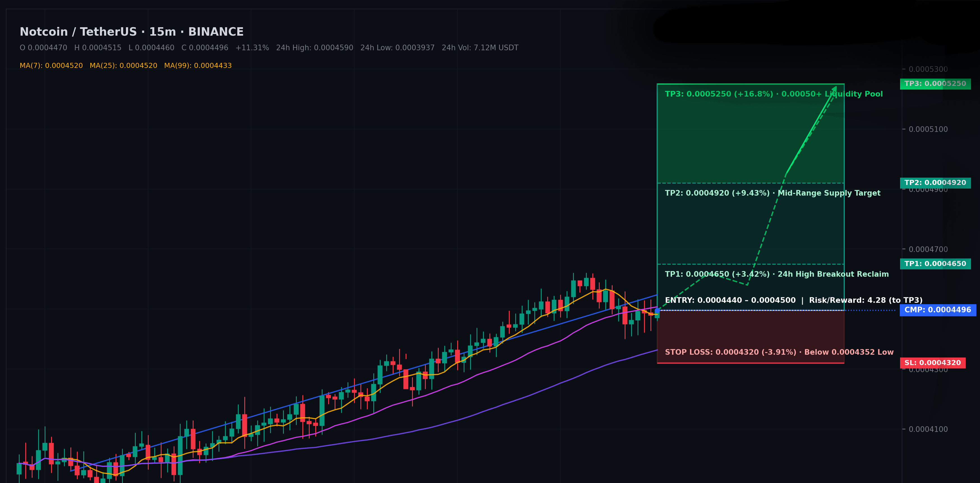This screenshot has width=980, height=483.
Task: Click the "TP1: 0.0004650" price axis tag
Action: pos(935,264)
